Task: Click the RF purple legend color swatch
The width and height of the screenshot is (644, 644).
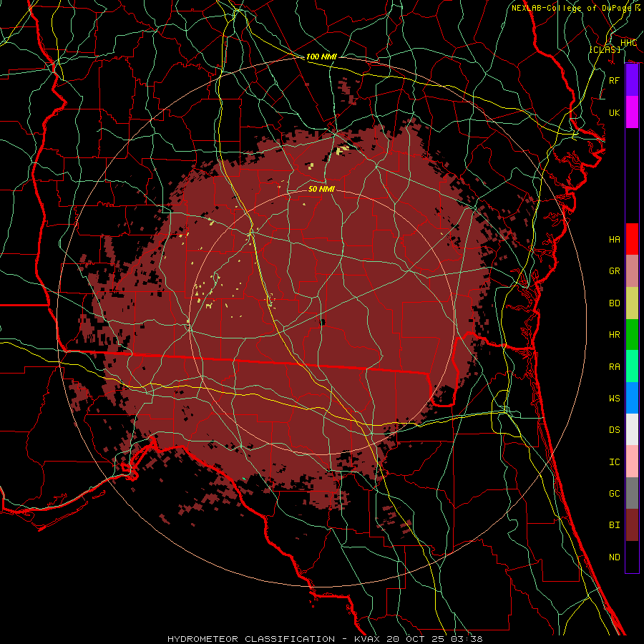Action: coord(632,80)
